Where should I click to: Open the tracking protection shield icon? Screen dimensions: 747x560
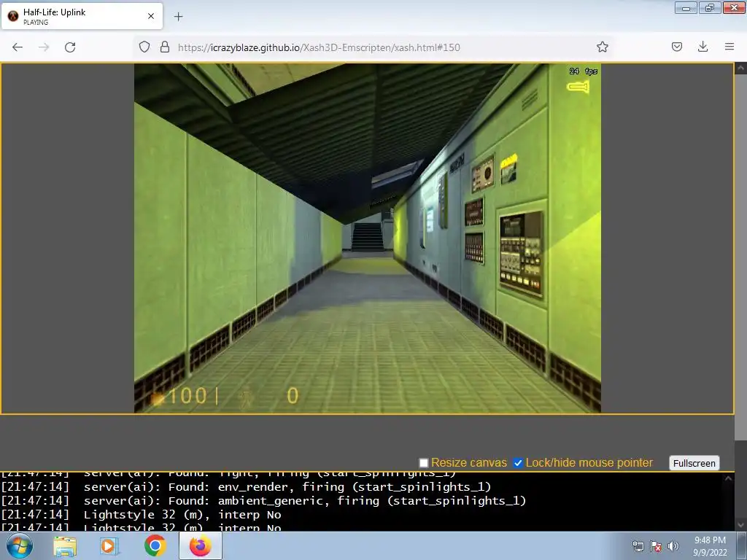pyautogui.click(x=144, y=47)
